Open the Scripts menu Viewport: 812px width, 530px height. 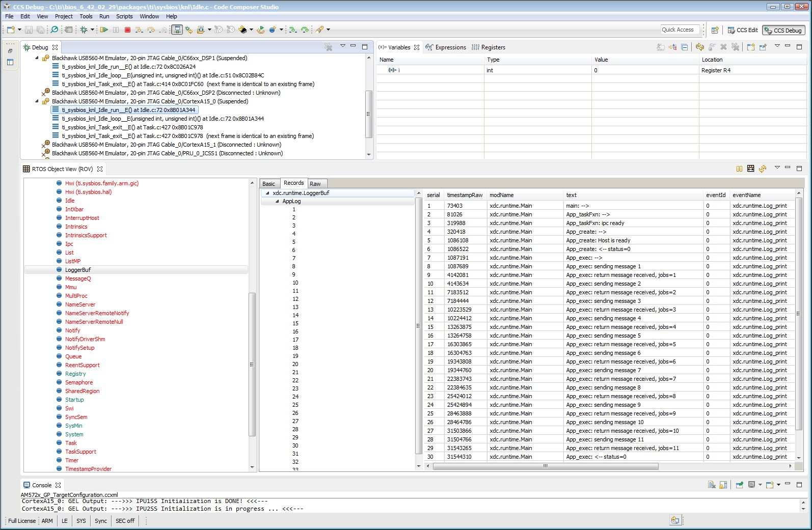[x=124, y=16]
